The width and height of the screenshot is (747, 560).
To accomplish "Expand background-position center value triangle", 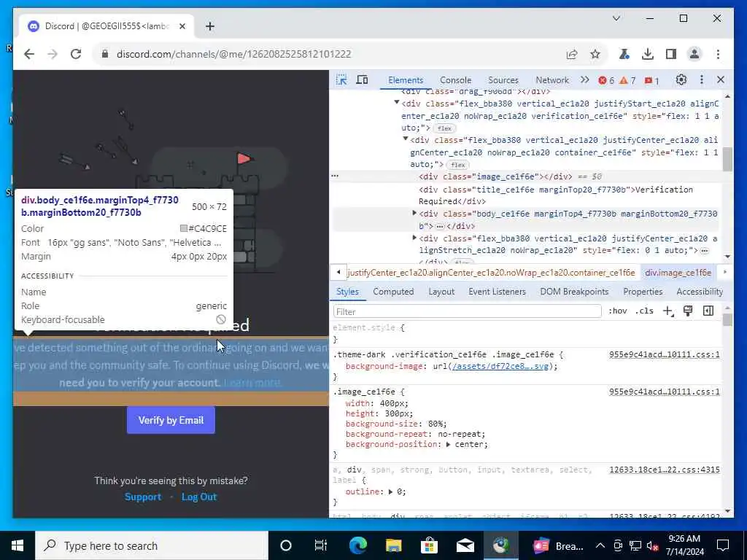I will tap(449, 444).
